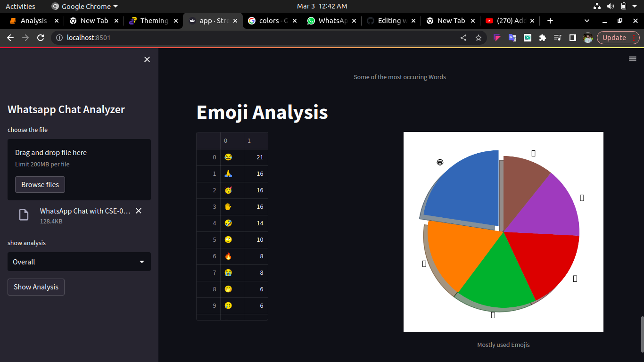Image resolution: width=644 pixels, height=362 pixels.
Task: Remove the uploaded WhatsApp chat file
Action: point(138,211)
